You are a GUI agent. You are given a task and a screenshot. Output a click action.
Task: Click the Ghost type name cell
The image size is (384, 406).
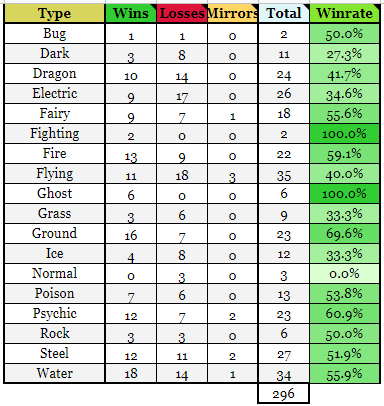[55, 194]
